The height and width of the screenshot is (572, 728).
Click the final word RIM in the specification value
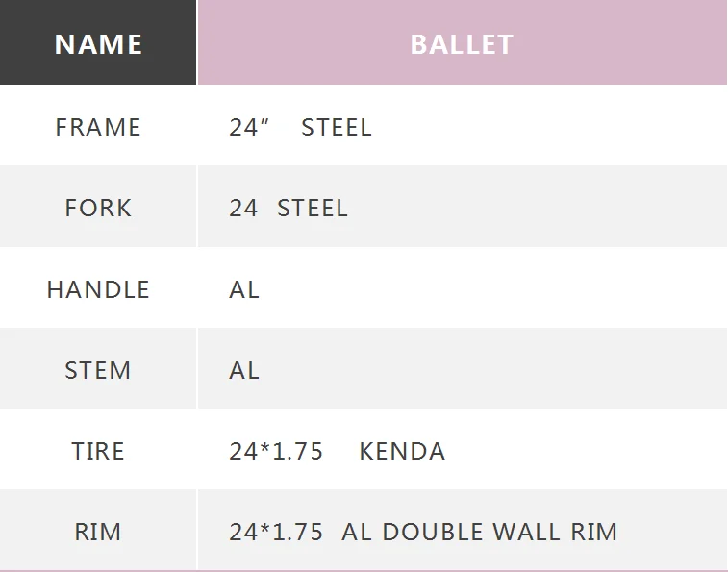click(593, 532)
